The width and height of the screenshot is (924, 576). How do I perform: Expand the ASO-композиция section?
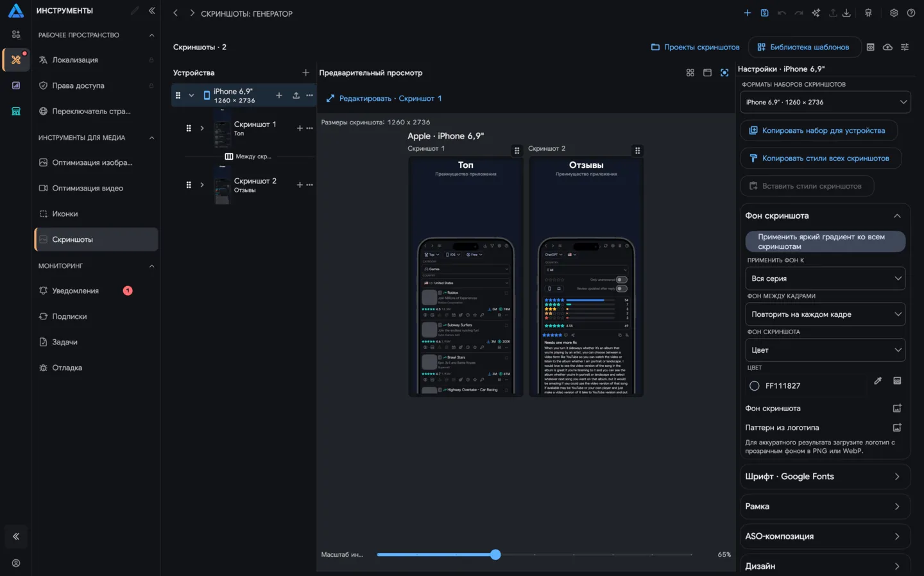click(825, 536)
